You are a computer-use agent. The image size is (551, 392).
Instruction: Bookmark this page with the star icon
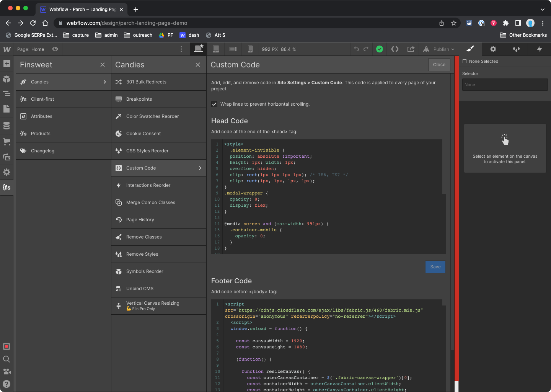click(x=454, y=23)
